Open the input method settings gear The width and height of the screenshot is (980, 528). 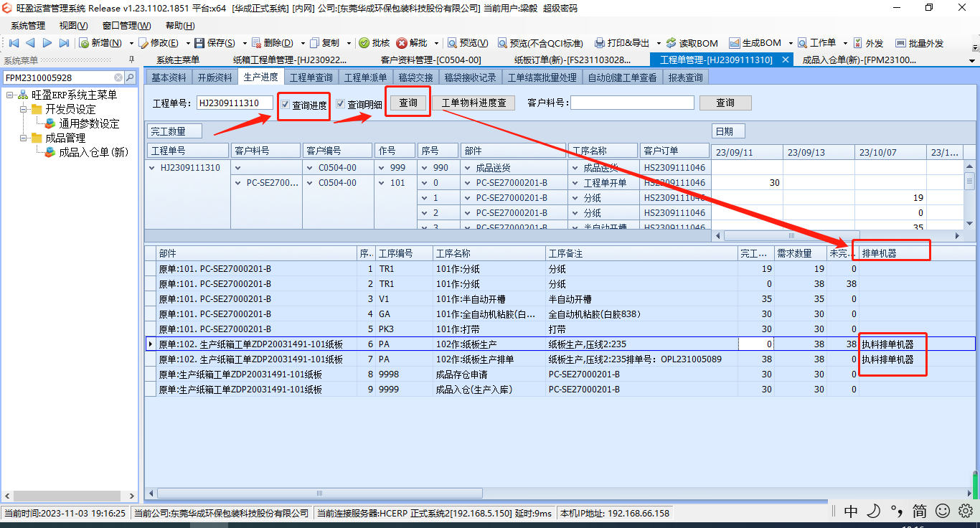pyautogui.click(x=965, y=511)
